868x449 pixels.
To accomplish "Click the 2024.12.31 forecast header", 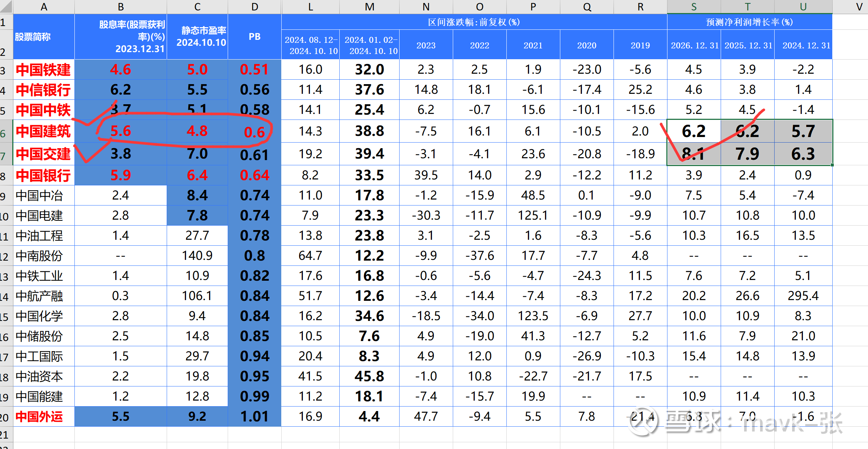I will tap(803, 45).
